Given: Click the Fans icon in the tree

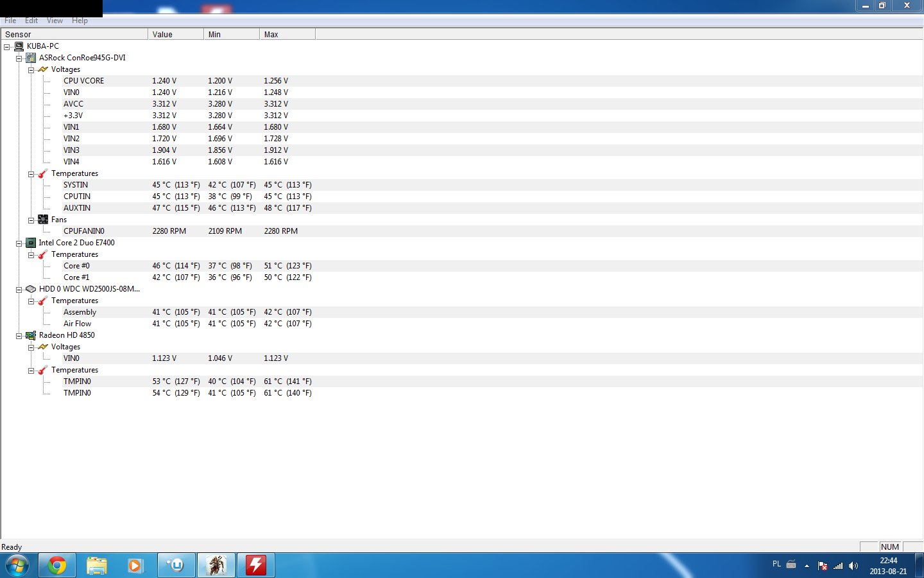Looking at the screenshot, I should coord(43,220).
